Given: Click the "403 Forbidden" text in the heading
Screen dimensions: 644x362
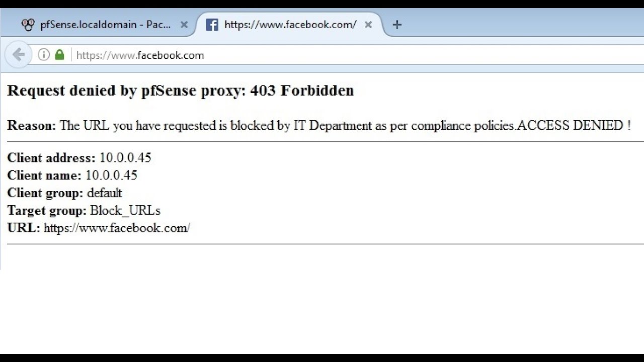Looking at the screenshot, I should pos(302,90).
